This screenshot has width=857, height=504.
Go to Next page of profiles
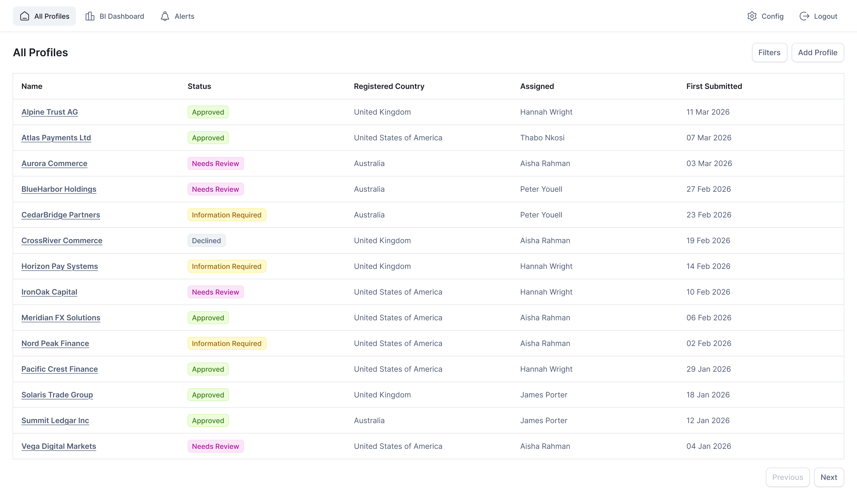829,477
